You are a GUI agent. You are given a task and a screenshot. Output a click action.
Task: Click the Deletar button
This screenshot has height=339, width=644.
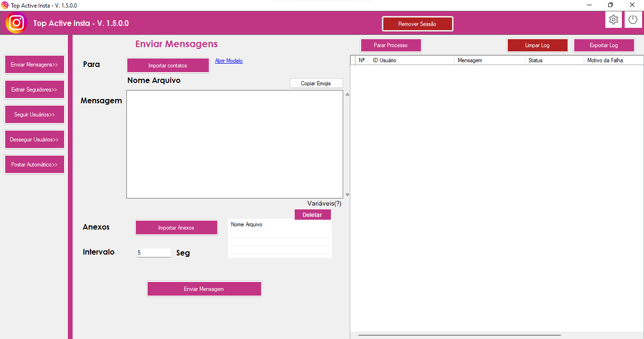[313, 215]
